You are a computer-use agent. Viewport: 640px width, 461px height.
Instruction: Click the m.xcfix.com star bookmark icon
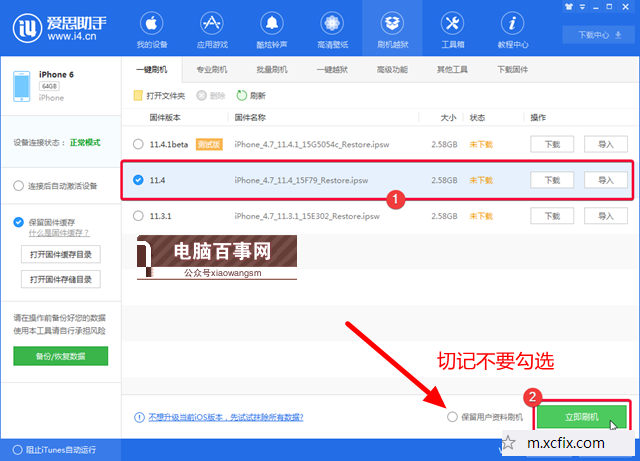point(509,443)
